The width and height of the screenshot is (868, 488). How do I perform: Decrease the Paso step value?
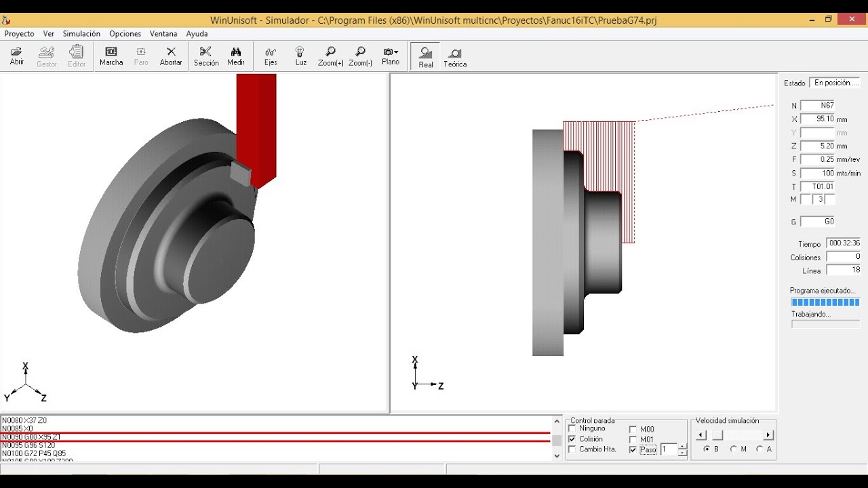(683, 453)
